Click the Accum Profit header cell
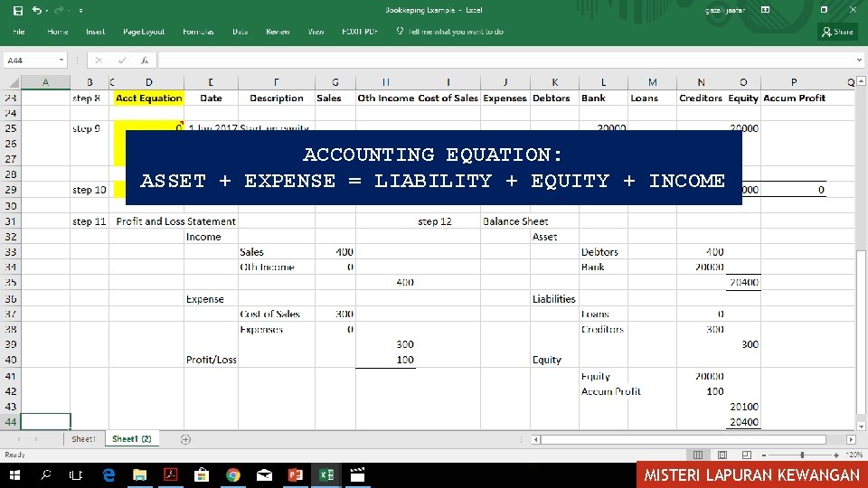This screenshot has width=868, height=488. click(x=794, y=98)
